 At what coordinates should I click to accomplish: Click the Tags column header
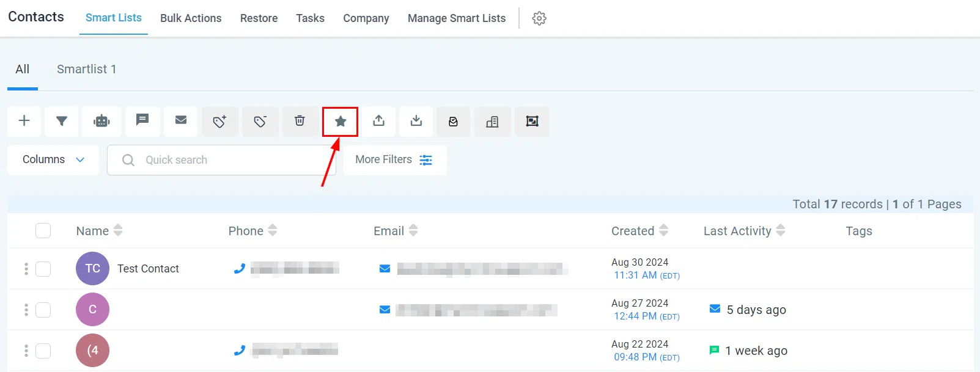pos(859,231)
